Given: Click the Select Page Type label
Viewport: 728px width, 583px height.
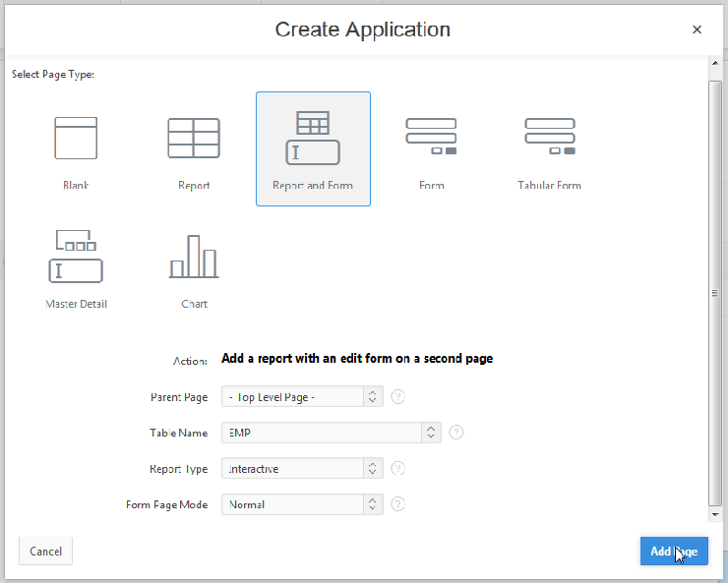Looking at the screenshot, I should (53, 74).
